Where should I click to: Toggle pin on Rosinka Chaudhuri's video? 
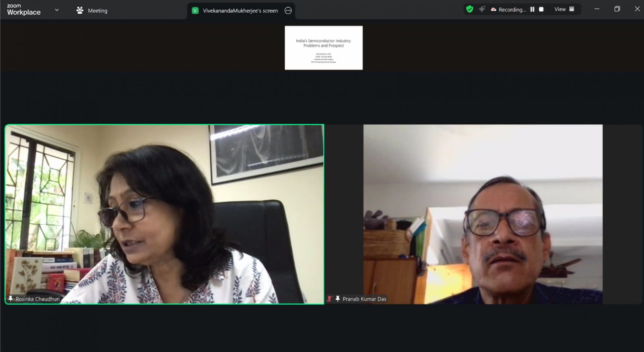click(x=10, y=299)
